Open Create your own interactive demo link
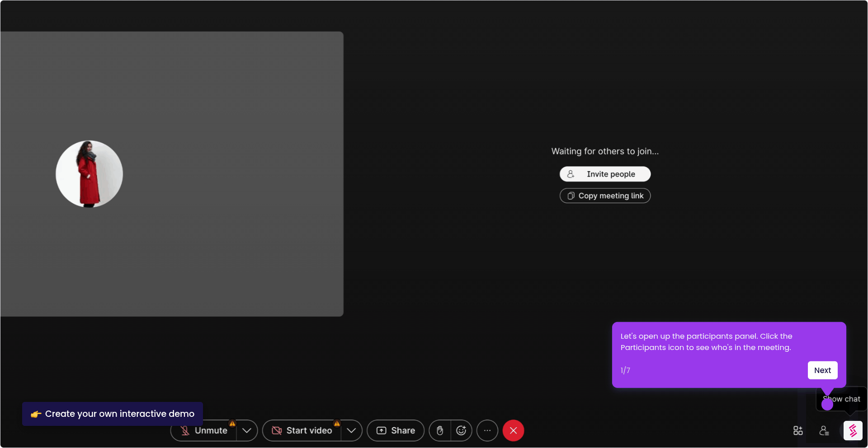868x448 pixels. (x=113, y=414)
